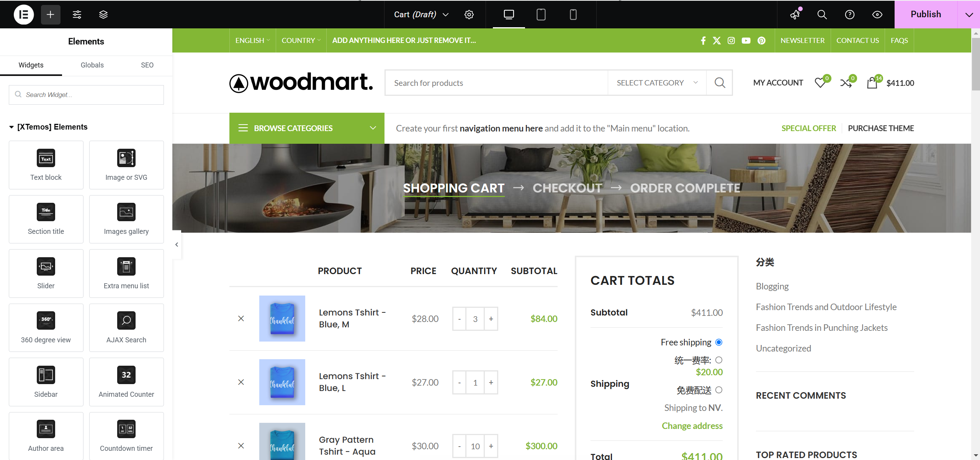Open the Navigator structure panel icon
The width and height of the screenshot is (980, 460).
(103, 15)
